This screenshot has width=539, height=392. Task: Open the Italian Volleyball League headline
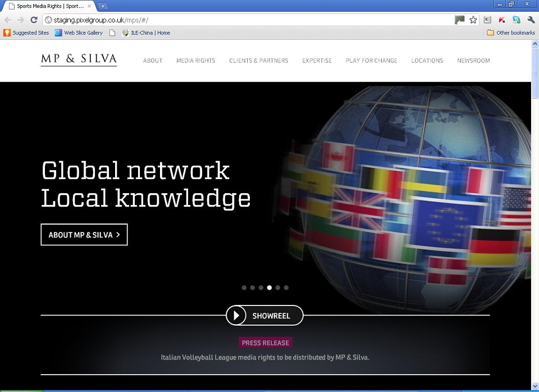(265, 357)
